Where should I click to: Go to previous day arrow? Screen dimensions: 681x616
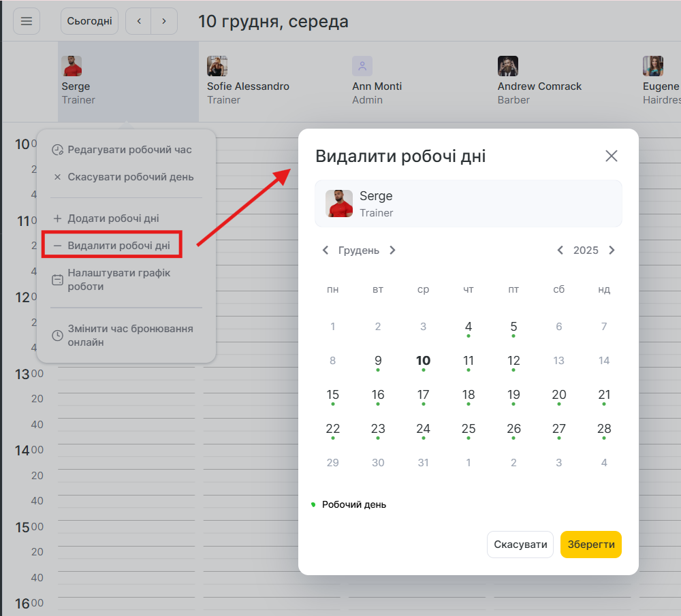[139, 21]
